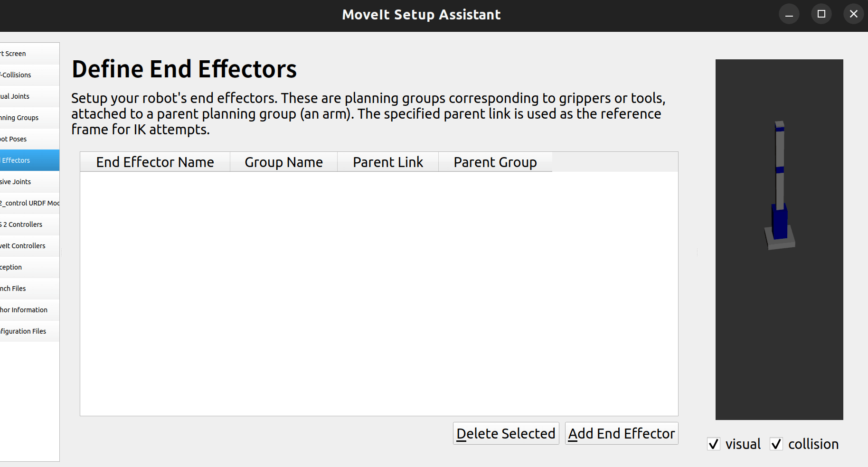Sort by End Effector Name column header

pos(155,162)
